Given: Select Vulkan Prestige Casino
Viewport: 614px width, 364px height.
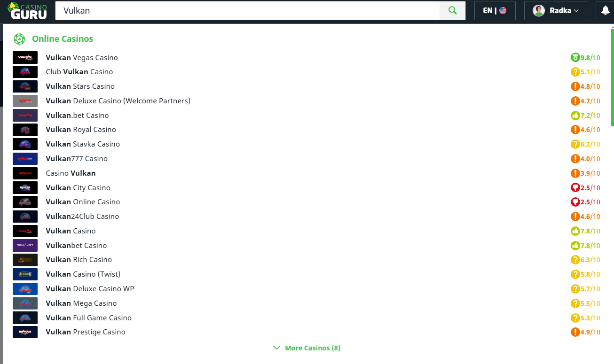Looking at the screenshot, I should click(86, 332).
